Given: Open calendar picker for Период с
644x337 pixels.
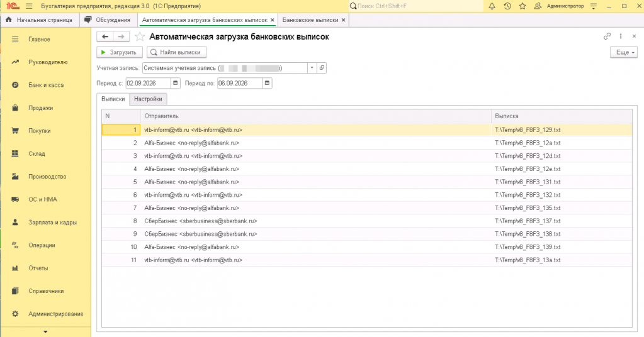Looking at the screenshot, I should (176, 83).
